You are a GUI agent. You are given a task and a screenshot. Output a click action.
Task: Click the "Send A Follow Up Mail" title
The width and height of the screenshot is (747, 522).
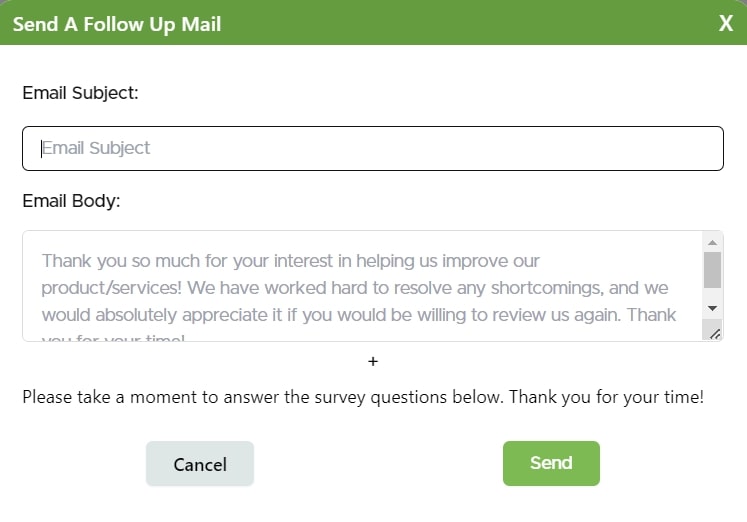(117, 24)
